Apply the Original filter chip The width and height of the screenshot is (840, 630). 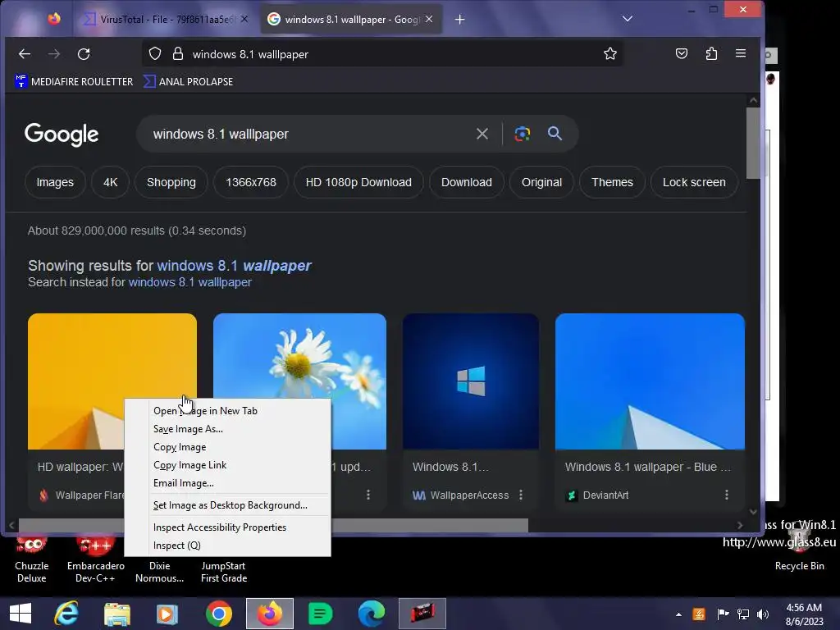pyautogui.click(x=541, y=182)
